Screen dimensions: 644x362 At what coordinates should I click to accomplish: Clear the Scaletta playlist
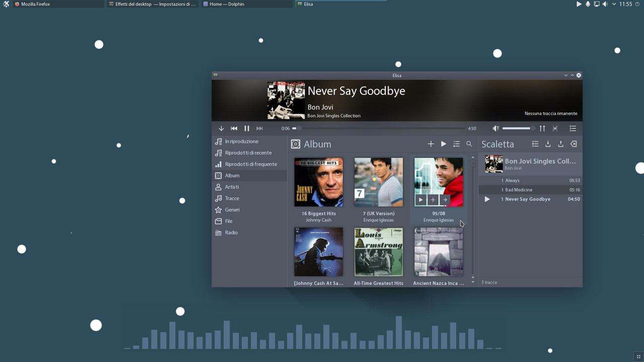[573, 144]
